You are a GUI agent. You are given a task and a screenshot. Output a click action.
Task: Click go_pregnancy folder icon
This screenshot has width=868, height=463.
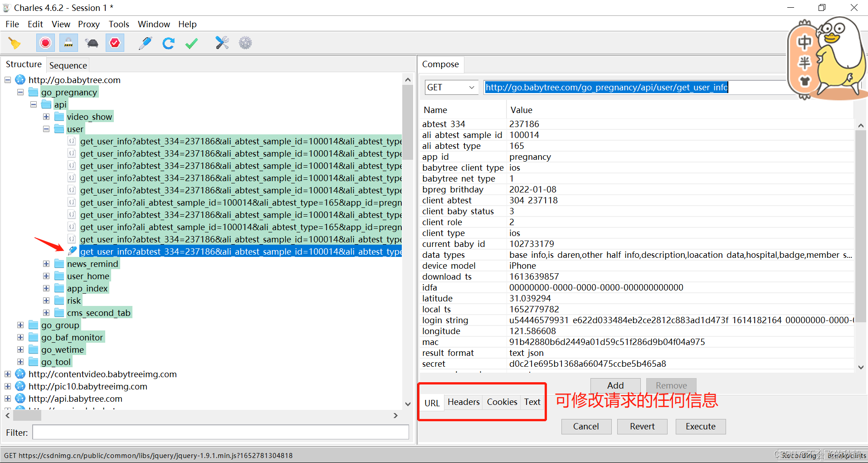33,92
